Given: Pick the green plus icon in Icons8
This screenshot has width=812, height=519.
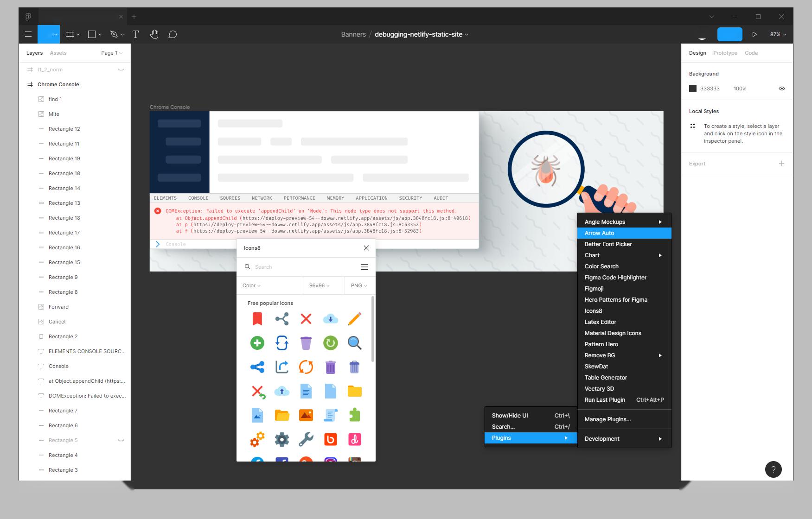Looking at the screenshot, I should [x=257, y=343].
